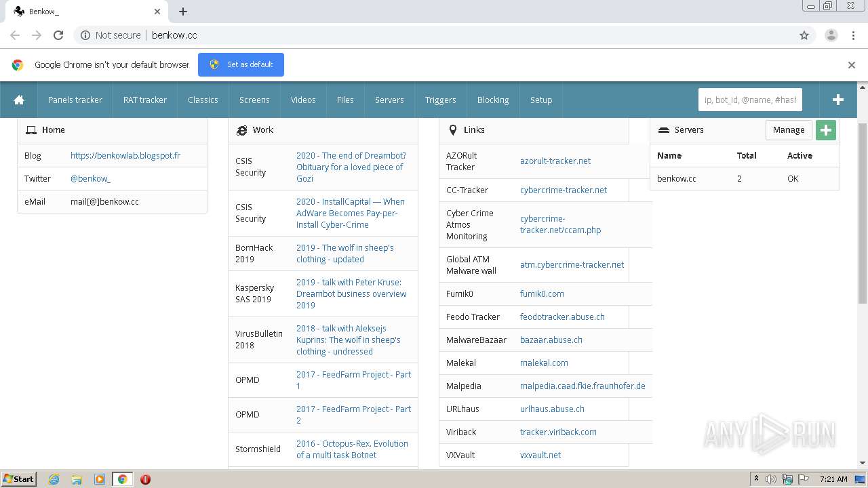
Task: Open the Setup section
Action: (x=541, y=100)
